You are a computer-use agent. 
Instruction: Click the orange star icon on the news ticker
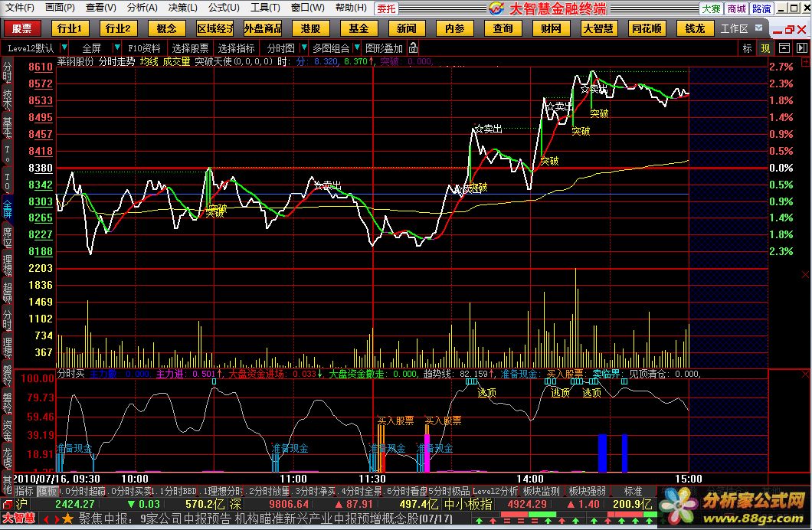67,518
